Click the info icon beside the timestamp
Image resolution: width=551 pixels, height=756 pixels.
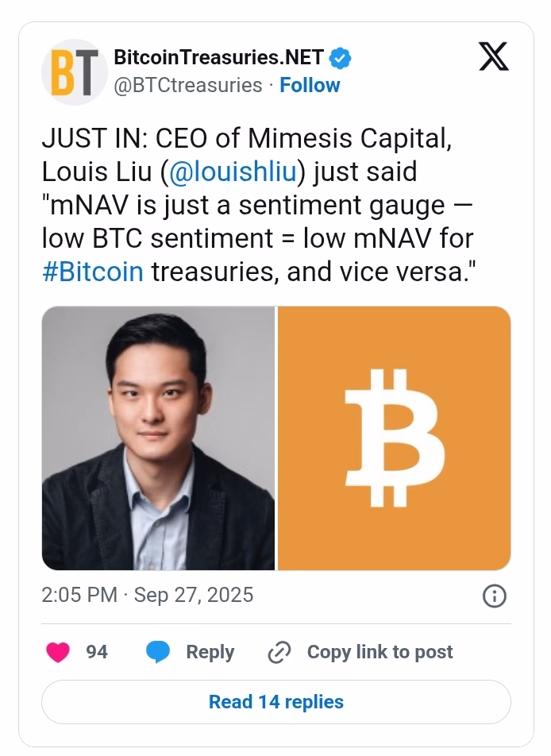point(494,596)
